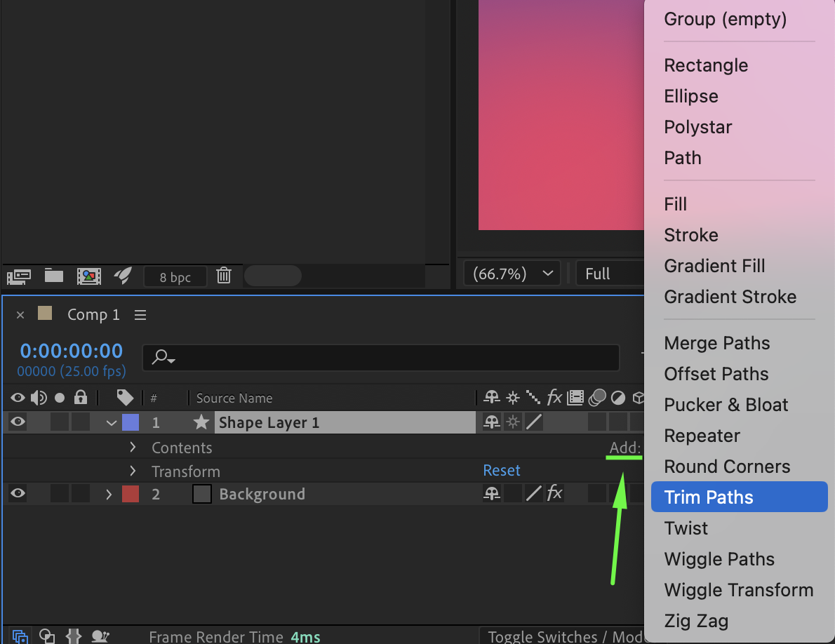Click the Create New Composition icon
This screenshot has width=835, height=644.
pos(89,276)
